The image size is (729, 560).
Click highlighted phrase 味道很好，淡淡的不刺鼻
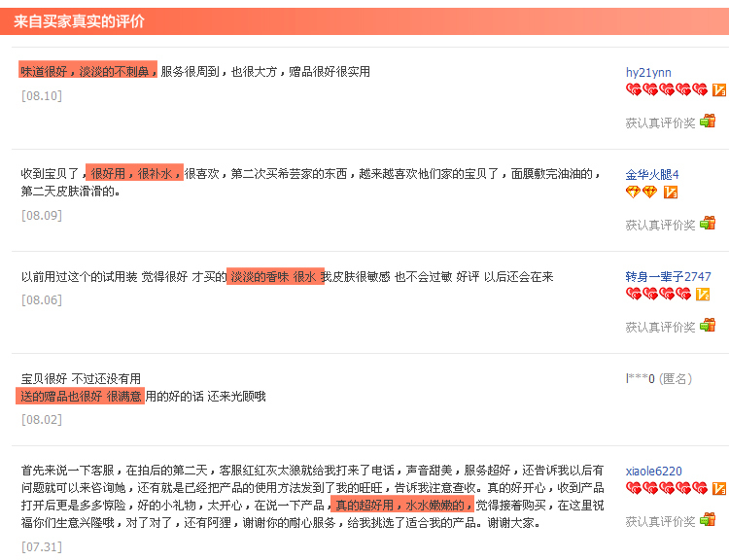(88, 69)
